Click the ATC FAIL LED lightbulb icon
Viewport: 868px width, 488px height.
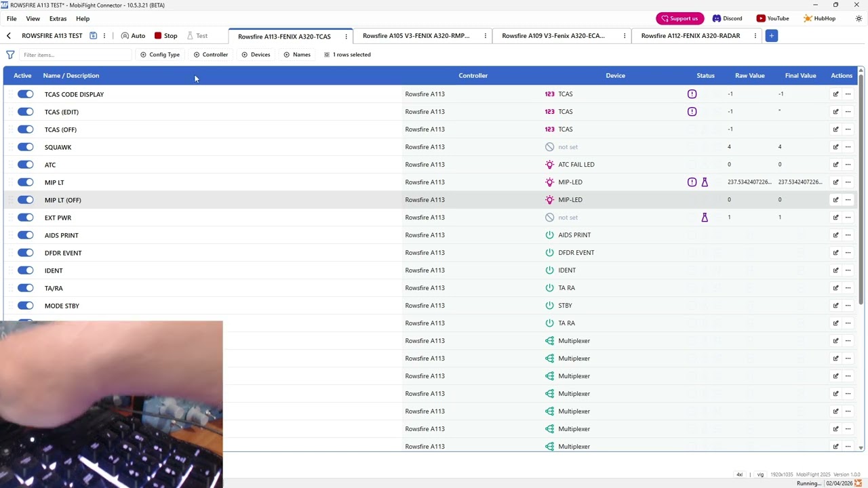pos(549,165)
